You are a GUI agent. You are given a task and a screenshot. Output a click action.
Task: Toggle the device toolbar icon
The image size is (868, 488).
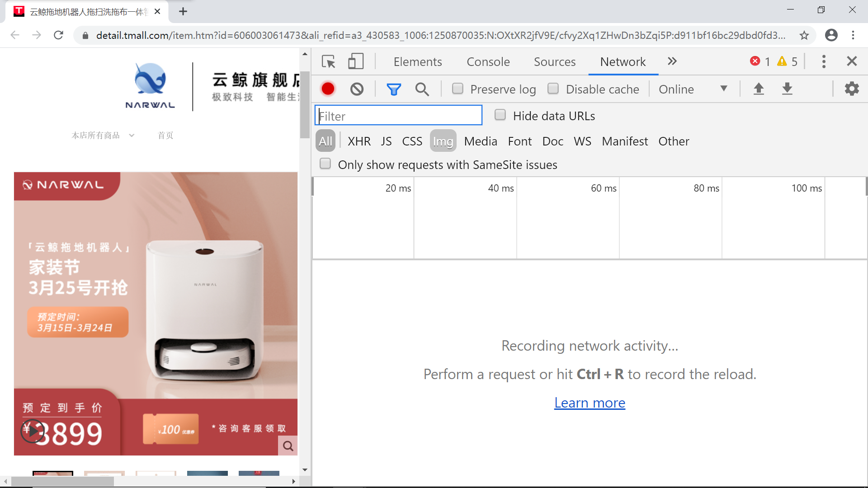click(356, 61)
